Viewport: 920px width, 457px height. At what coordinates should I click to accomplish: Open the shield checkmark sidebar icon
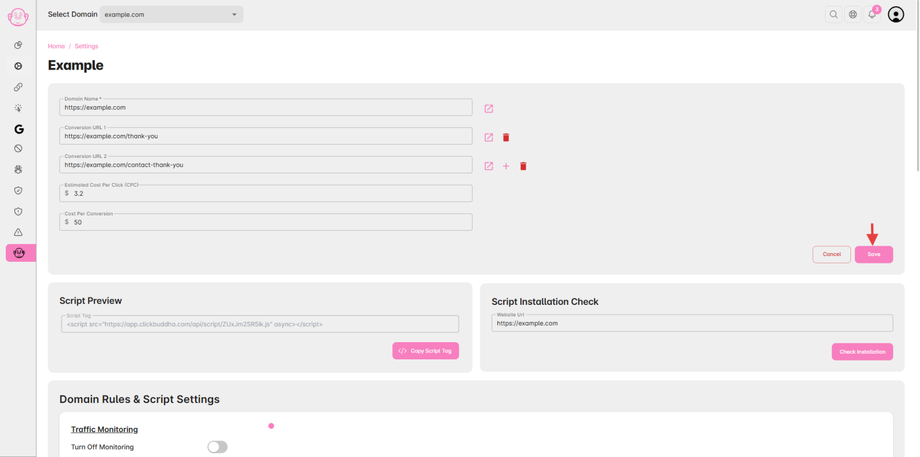pyautogui.click(x=18, y=190)
